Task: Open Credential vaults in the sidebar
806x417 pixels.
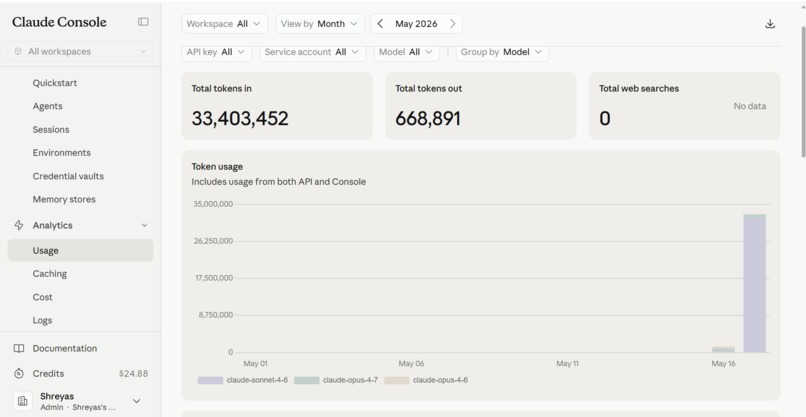Action: [68, 176]
